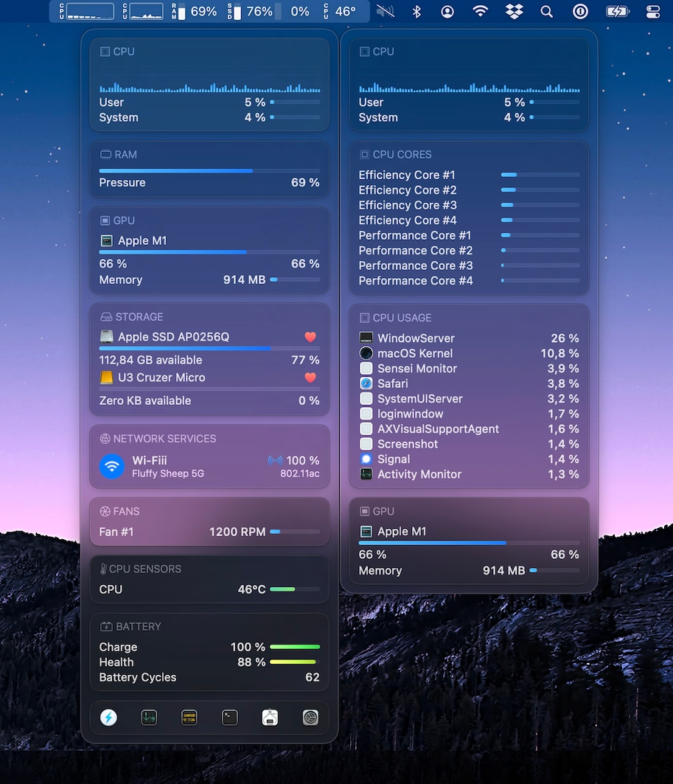Select Safari in the CPU USAGE list

(386, 384)
